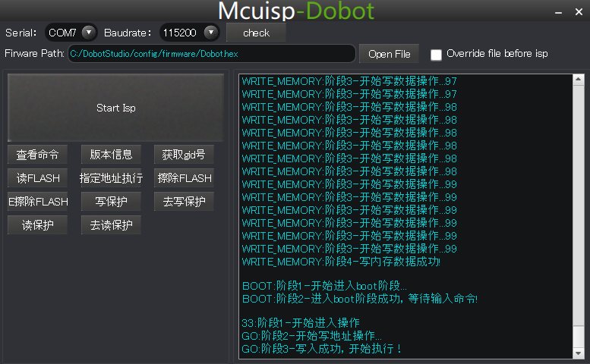Click the 指定地址执行 button
The width and height of the screenshot is (590, 364).
[111, 178]
